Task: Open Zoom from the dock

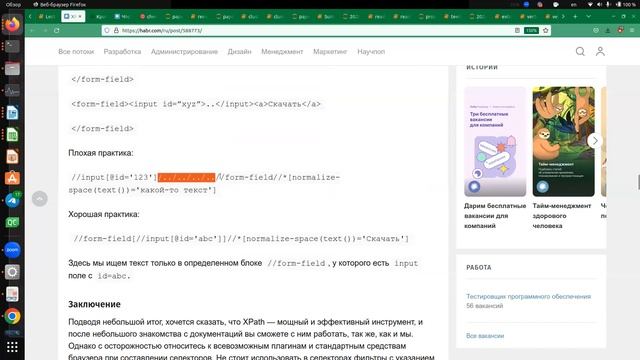Action: (12, 250)
